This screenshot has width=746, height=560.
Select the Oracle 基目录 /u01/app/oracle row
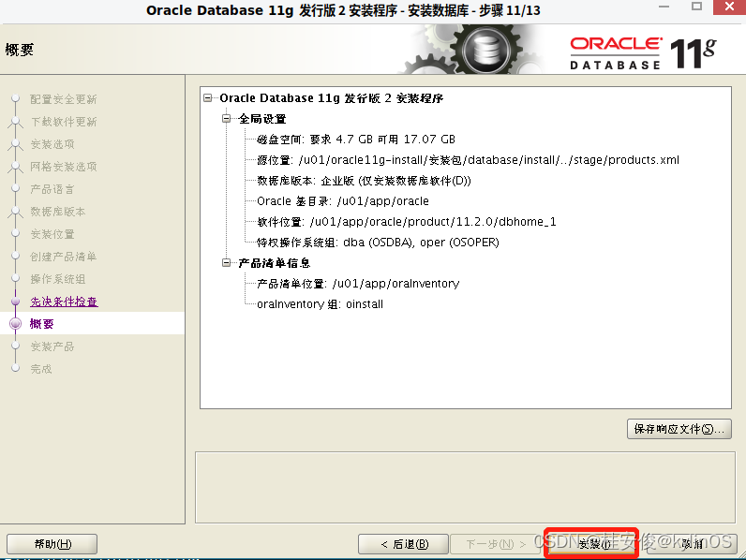click(343, 201)
